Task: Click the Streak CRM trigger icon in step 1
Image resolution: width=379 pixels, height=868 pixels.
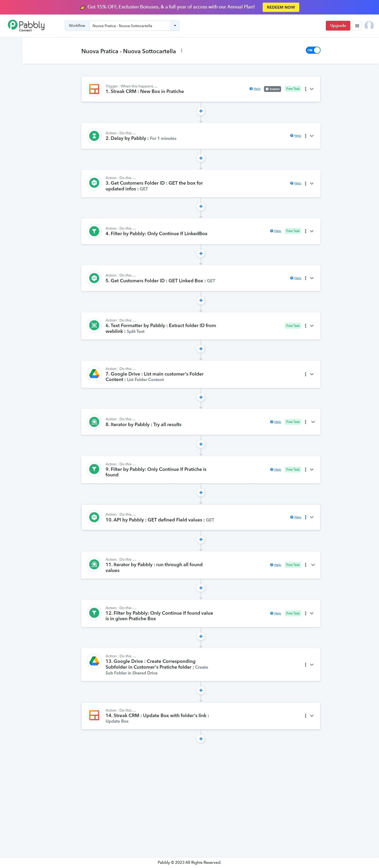Action: tap(94, 89)
